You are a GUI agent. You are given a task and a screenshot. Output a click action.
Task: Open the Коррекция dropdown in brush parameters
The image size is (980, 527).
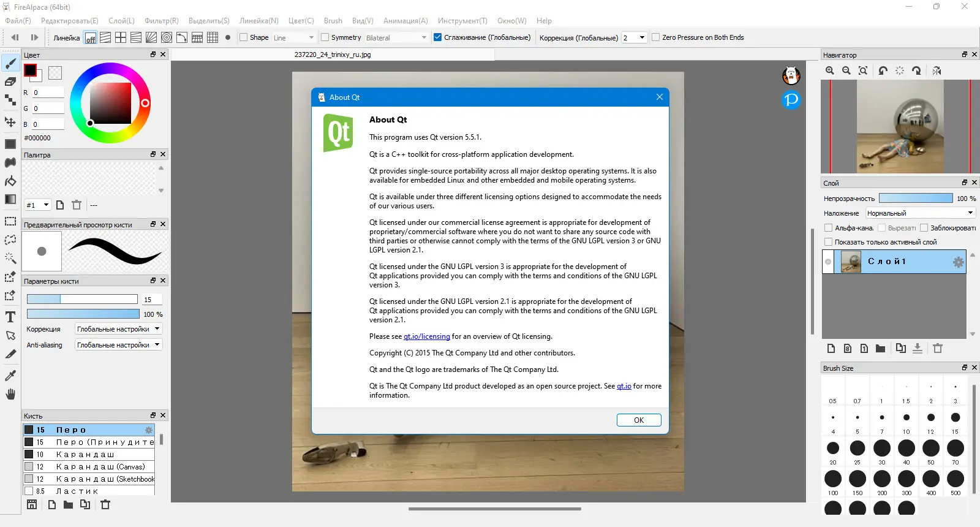pyautogui.click(x=118, y=329)
